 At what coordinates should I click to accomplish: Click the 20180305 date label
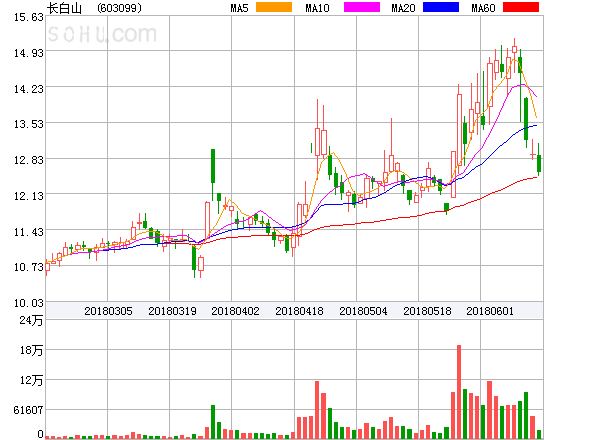[108, 311]
